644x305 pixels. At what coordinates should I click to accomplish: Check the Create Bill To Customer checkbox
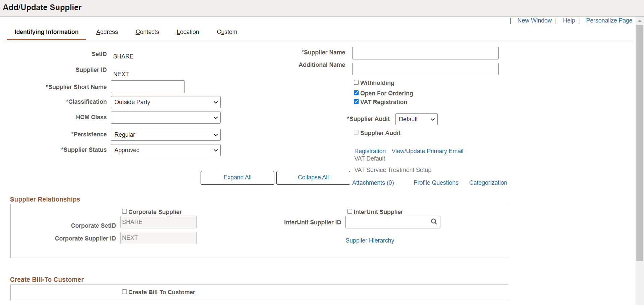pos(124,292)
